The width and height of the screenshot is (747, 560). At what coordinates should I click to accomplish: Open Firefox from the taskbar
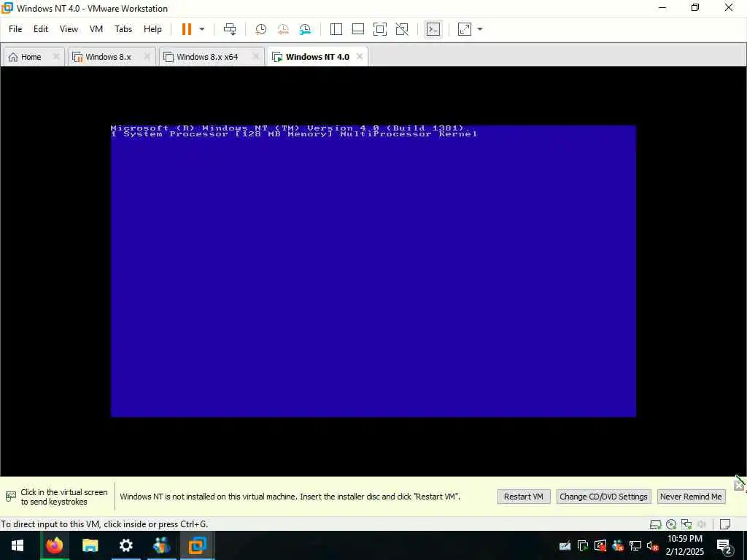tap(54, 545)
